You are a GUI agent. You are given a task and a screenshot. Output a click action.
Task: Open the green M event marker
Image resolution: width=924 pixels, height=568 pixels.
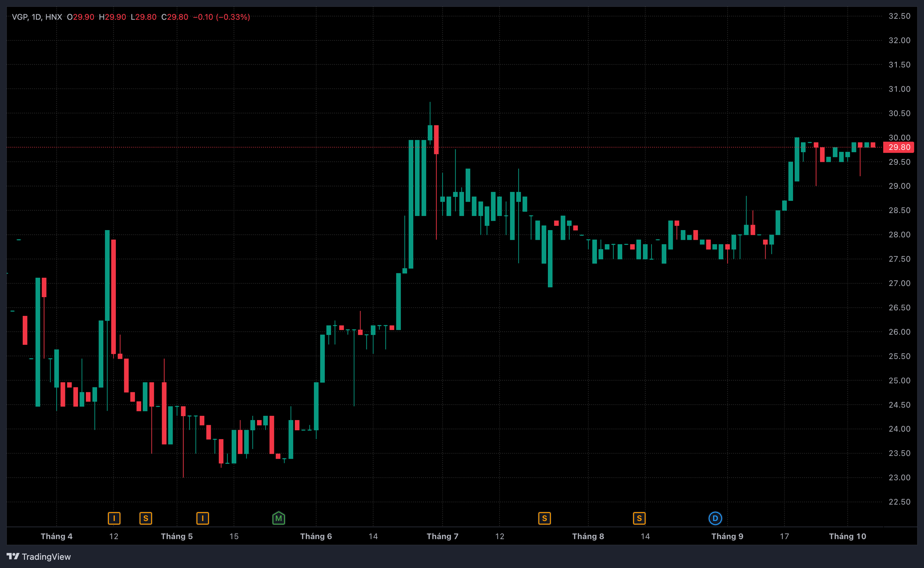click(279, 518)
